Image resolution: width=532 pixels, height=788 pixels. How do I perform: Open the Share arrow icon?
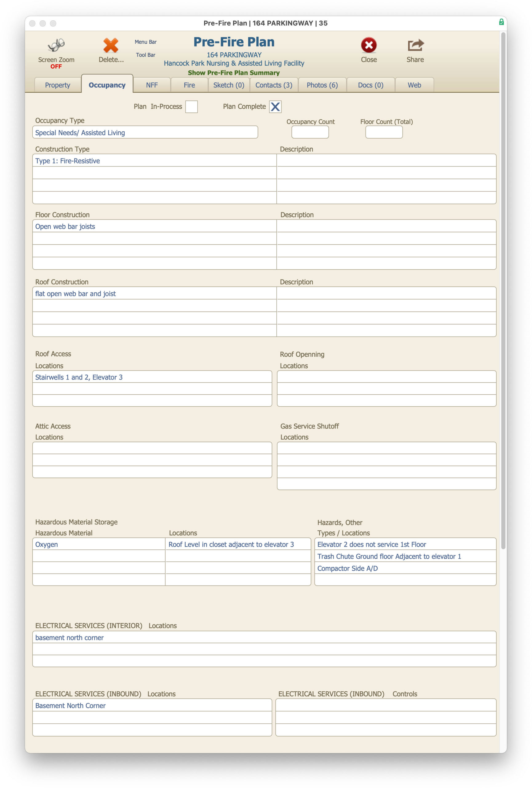click(415, 45)
